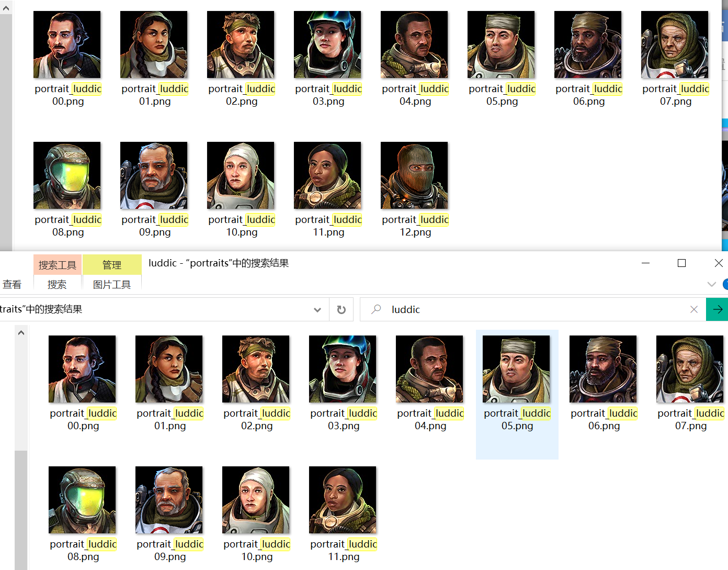Click the 搜索工具 tab header
Screen dimensions: 728x570
[57, 264]
